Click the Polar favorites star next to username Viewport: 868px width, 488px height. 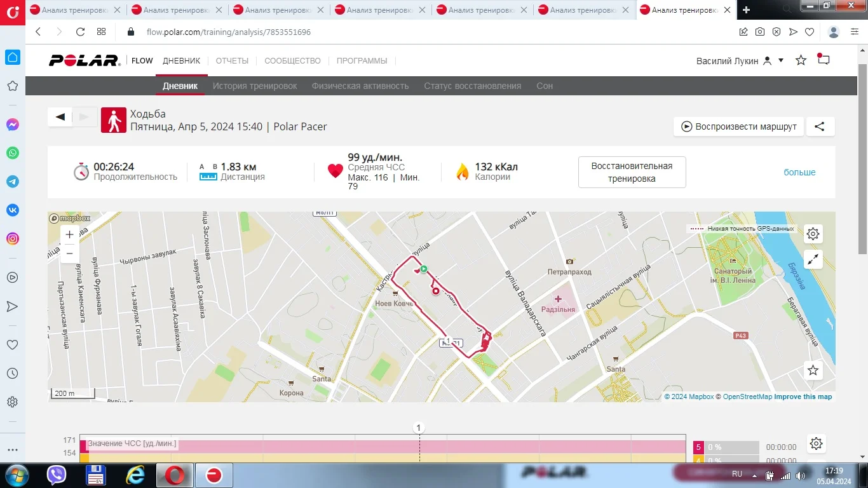tap(801, 60)
